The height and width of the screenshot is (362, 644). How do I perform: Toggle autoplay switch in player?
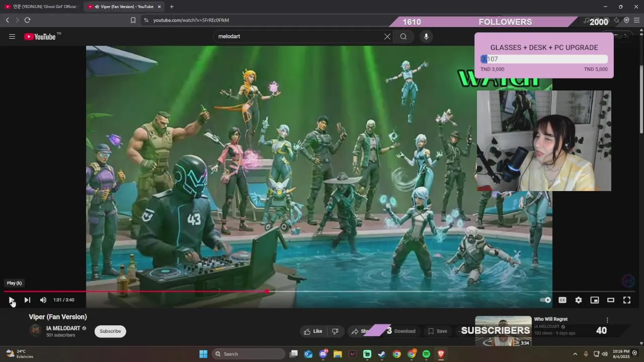pos(545,300)
